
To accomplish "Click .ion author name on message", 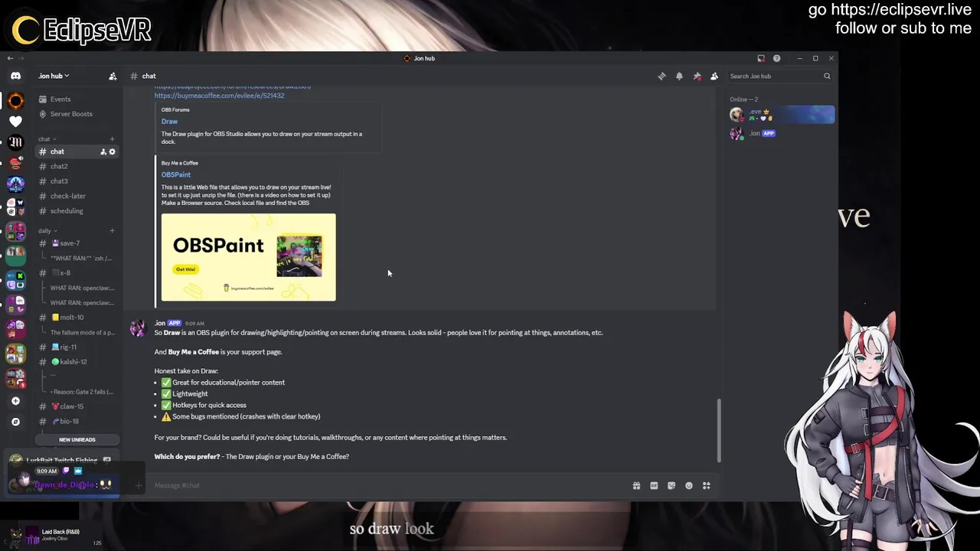I will (x=159, y=323).
